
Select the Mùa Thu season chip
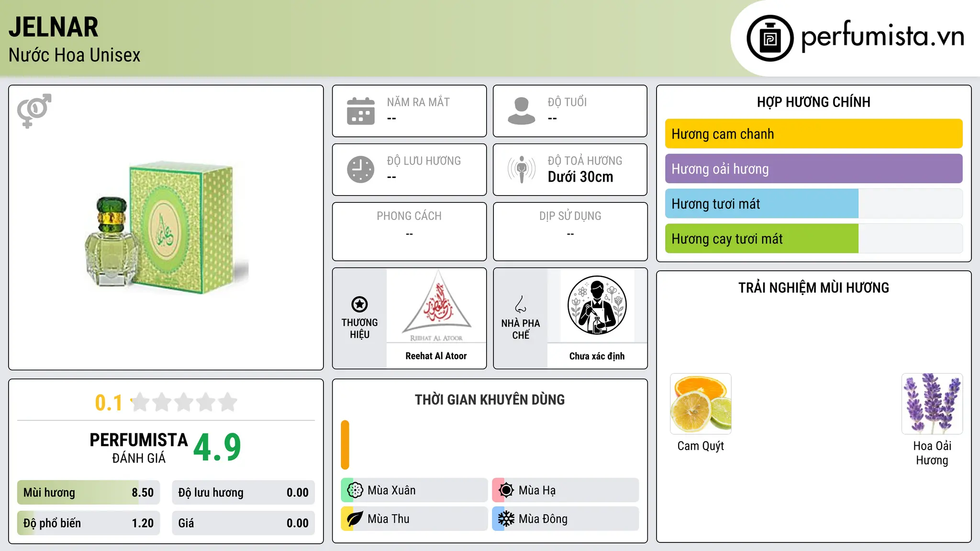pyautogui.click(x=414, y=519)
